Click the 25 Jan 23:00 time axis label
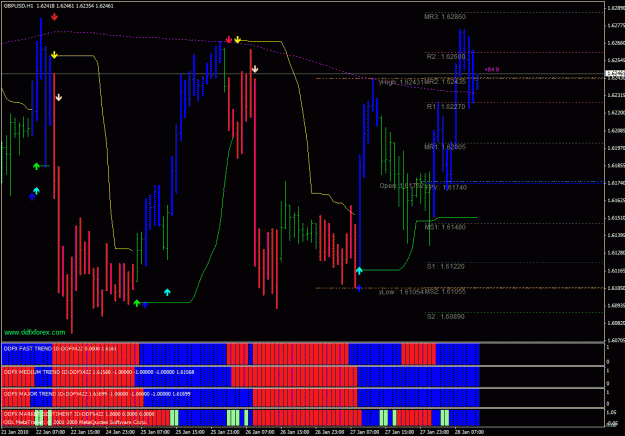The height and width of the screenshot is (436, 625). point(225,432)
